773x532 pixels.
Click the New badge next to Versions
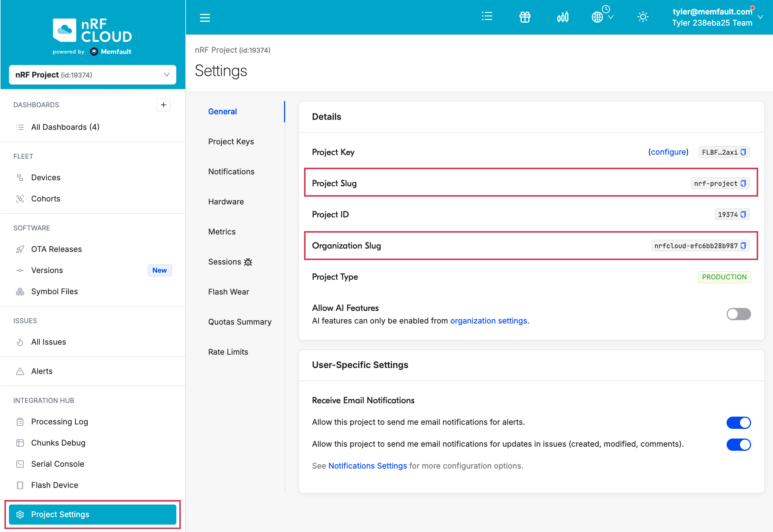point(160,270)
